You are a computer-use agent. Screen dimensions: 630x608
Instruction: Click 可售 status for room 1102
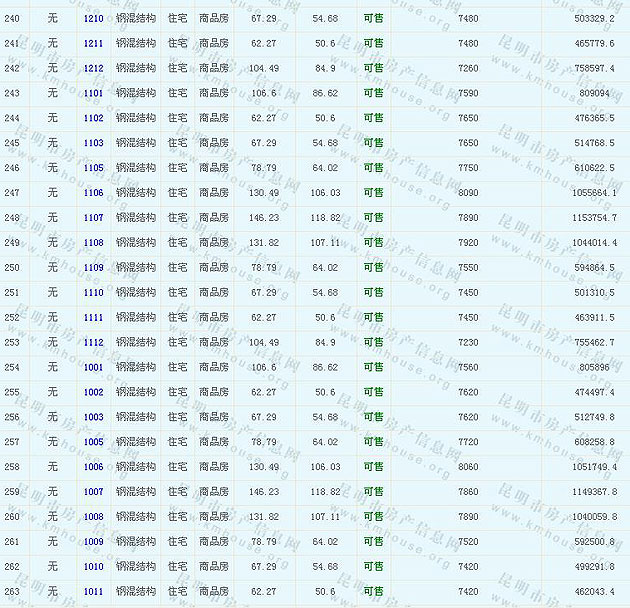[373, 118]
